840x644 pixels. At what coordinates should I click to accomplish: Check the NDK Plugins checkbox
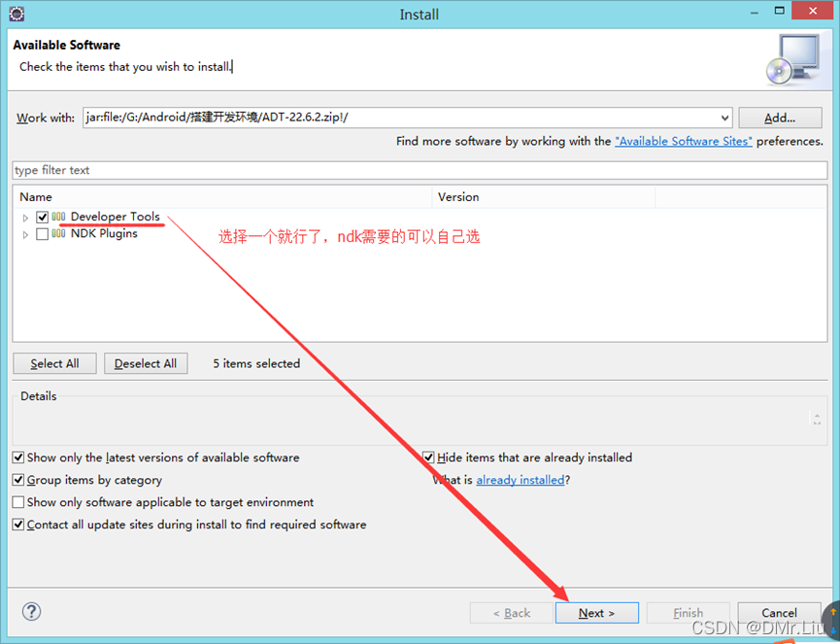[43, 234]
